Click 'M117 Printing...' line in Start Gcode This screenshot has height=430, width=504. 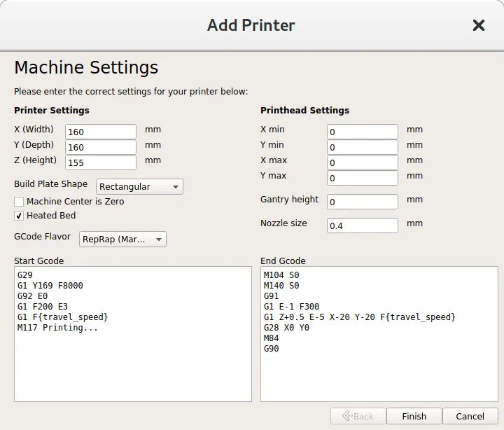click(57, 328)
